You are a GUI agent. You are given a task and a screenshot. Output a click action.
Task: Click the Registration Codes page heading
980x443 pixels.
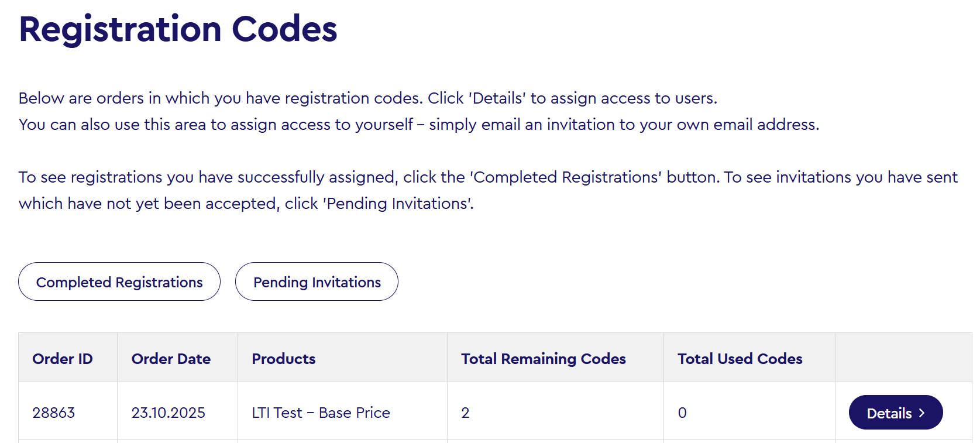point(178,29)
